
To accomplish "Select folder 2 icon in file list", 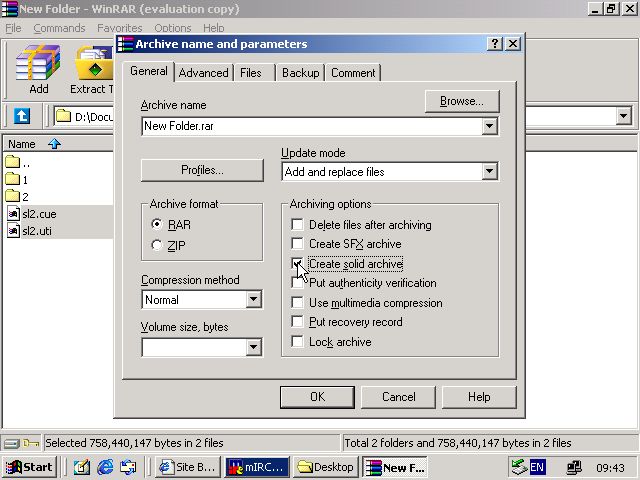I will [x=13, y=196].
